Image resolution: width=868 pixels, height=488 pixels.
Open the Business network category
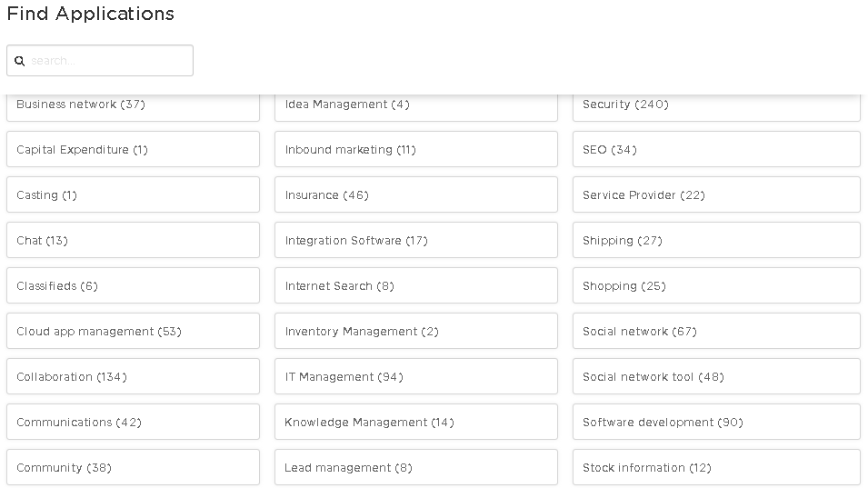[133, 105]
